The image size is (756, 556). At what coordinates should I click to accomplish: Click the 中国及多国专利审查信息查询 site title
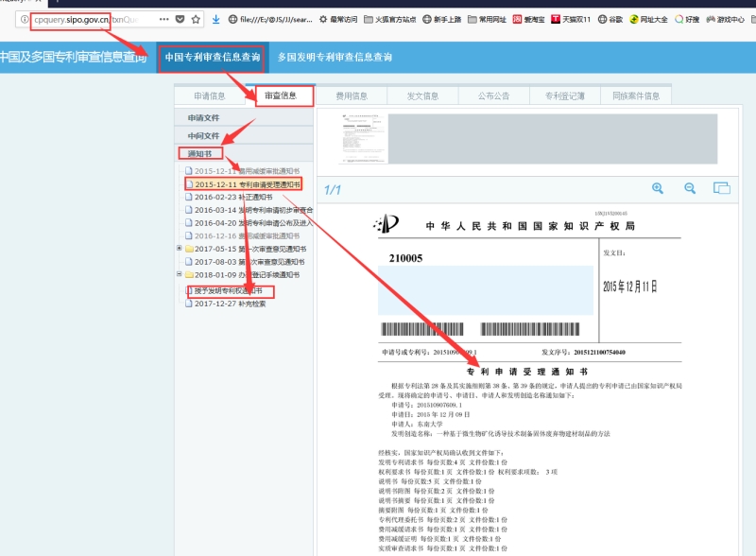pos(73,57)
